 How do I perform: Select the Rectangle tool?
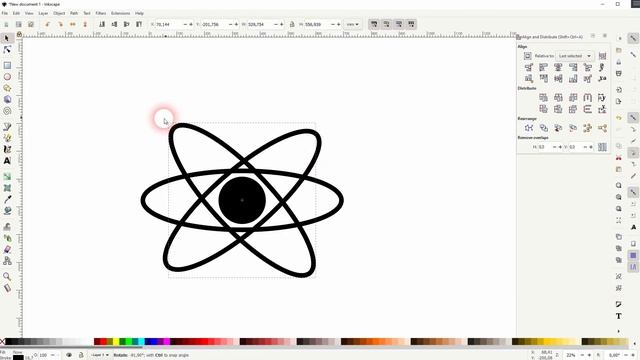click(7, 65)
